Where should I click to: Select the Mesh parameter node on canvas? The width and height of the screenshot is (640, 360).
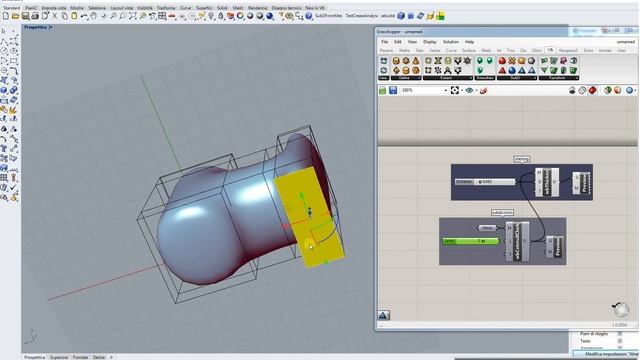(x=487, y=228)
